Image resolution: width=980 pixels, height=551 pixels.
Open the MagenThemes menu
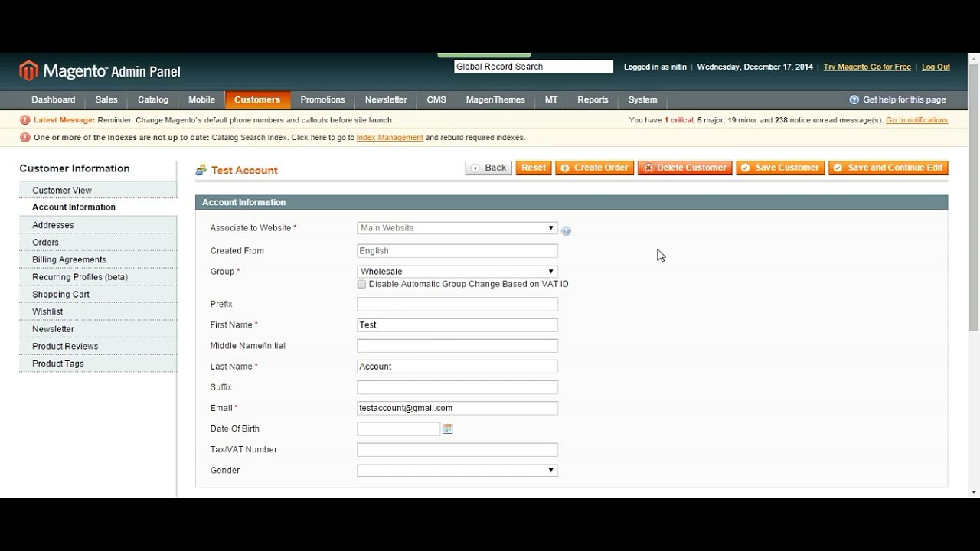(x=495, y=99)
